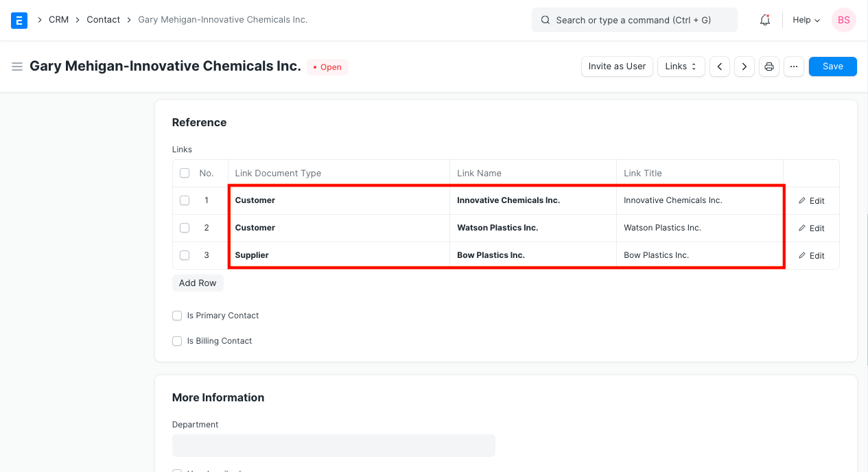868x472 pixels.
Task: Open the Help dropdown
Action: click(805, 20)
